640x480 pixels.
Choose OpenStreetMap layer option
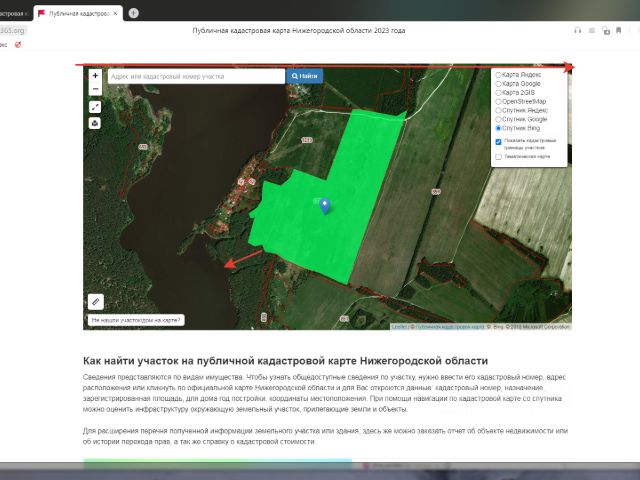point(499,101)
